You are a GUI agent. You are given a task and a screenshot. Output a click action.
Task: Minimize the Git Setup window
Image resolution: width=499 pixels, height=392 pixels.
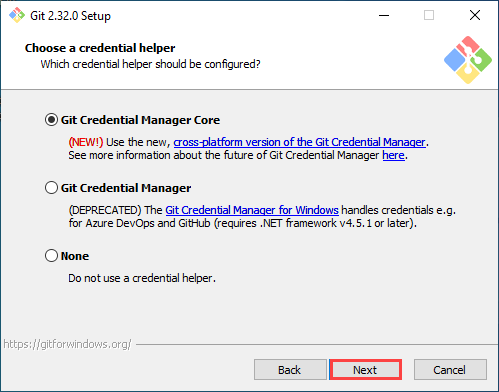click(x=384, y=15)
